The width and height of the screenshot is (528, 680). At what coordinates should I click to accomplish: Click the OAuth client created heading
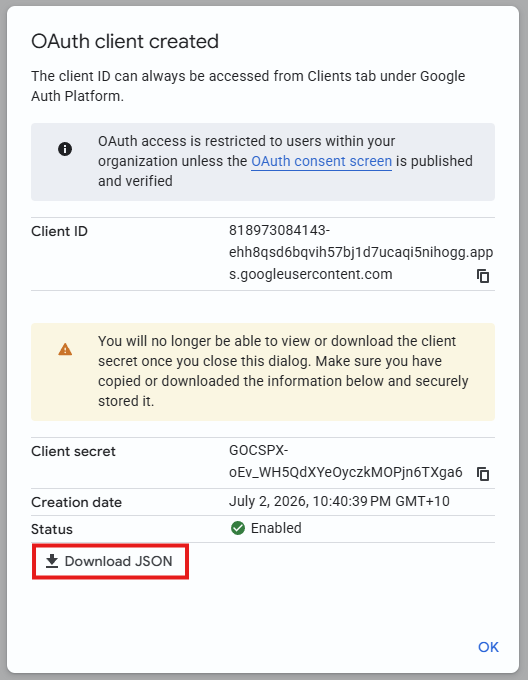click(125, 42)
